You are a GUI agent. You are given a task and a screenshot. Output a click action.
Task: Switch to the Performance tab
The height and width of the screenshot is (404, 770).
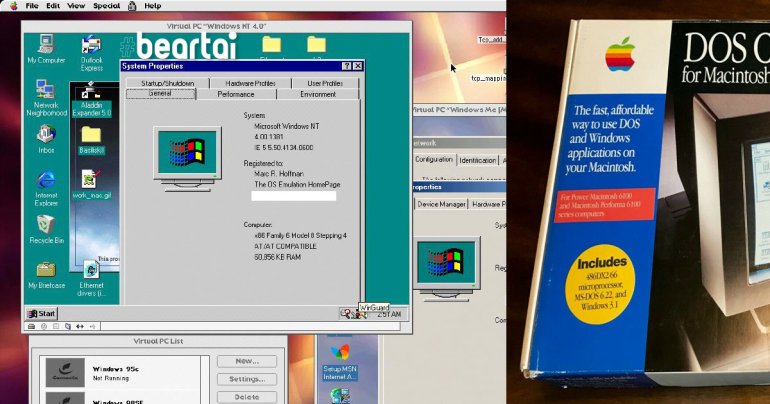236,94
